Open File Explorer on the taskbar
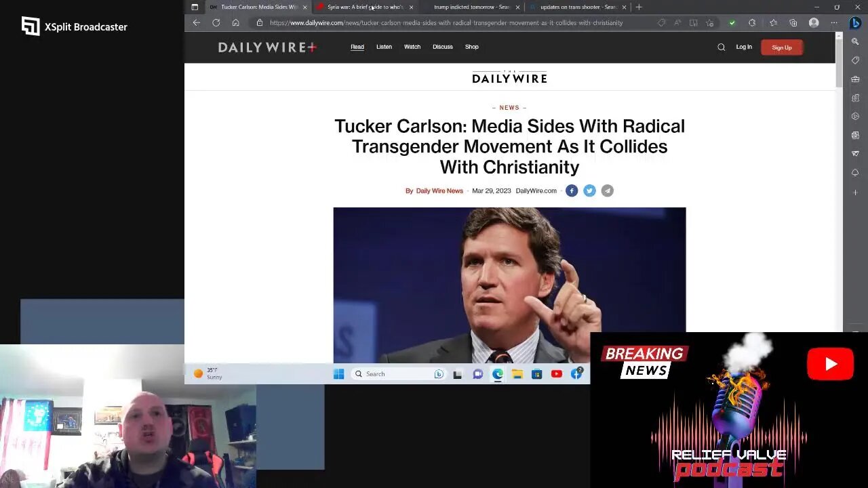 pyautogui.click(x=517, y=373)
